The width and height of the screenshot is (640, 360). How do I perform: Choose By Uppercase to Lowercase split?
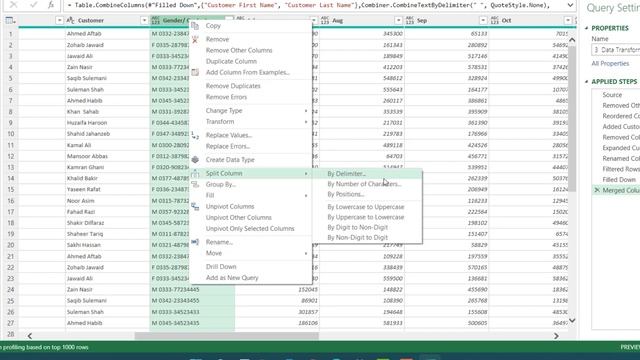point(366,217)
